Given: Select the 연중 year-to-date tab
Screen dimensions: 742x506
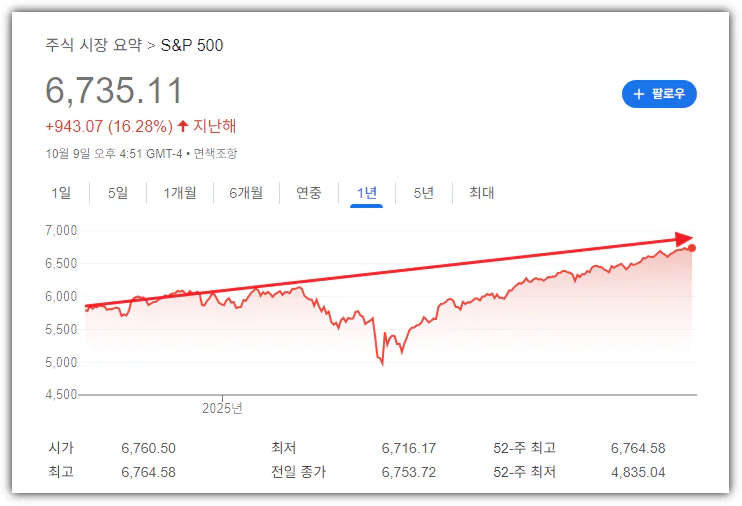Looking at the screenshot, I should [309, 193].
